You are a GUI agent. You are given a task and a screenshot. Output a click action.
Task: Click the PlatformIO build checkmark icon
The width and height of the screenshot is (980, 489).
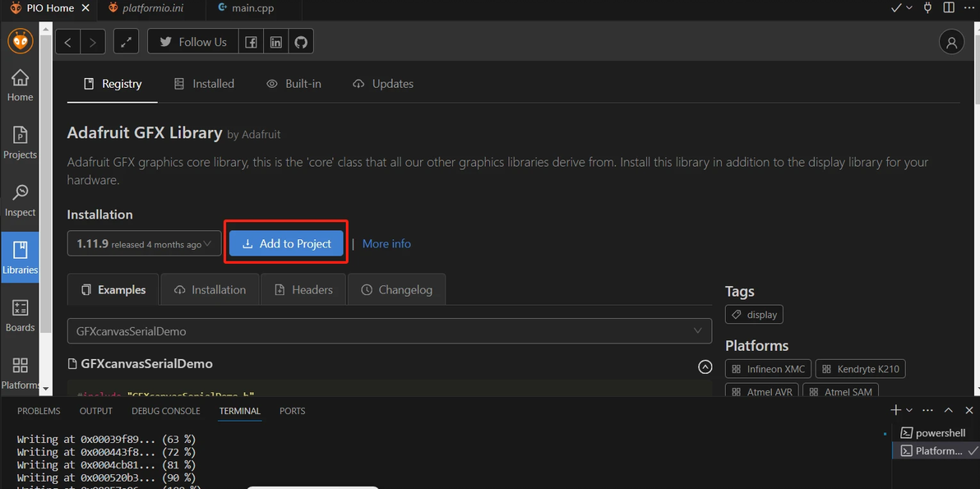click(x=896, y=8)
